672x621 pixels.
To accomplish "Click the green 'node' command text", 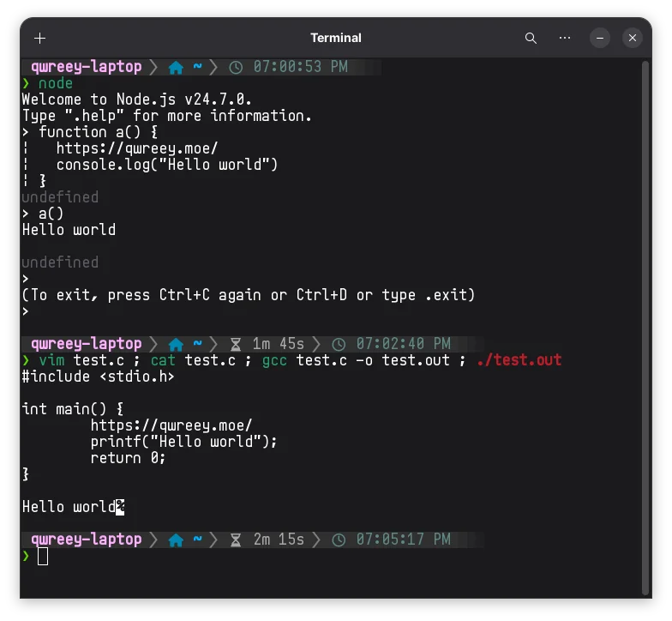I will [x=56, y=83].
